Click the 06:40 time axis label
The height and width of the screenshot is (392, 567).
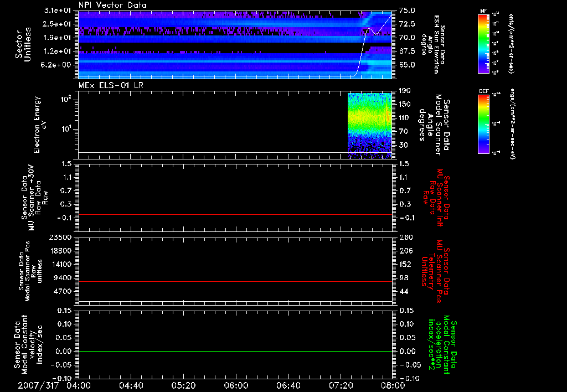(x=288, y=386)
